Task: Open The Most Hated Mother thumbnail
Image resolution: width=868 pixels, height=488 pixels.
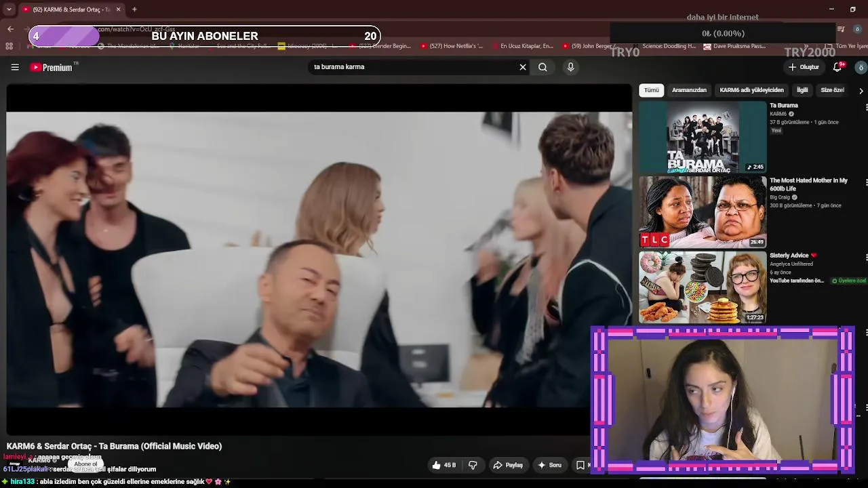Action: (703, 212)
